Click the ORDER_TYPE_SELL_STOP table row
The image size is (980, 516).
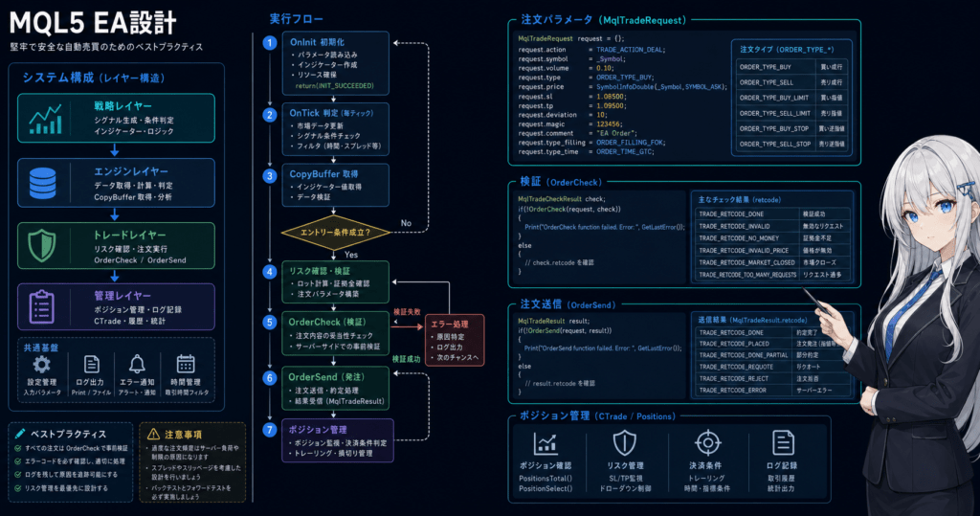tap(791, 144)
